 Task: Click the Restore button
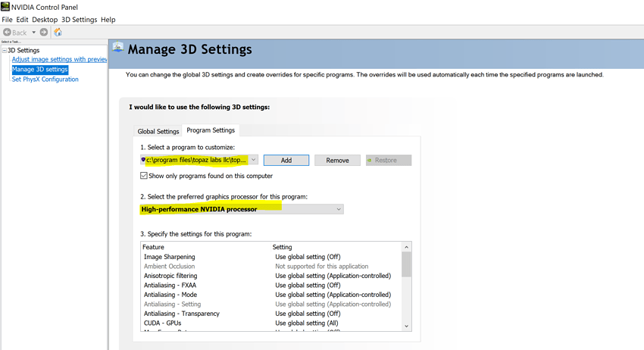389,160
